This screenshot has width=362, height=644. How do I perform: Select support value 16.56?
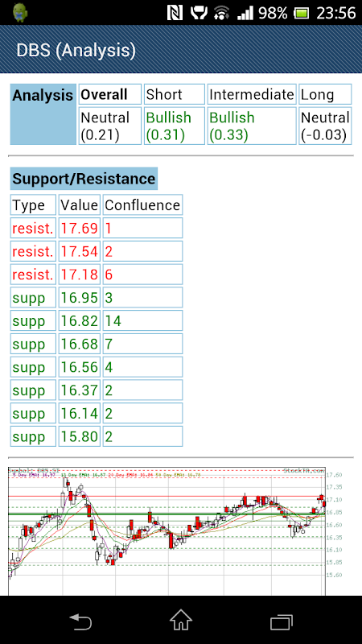point(80,366)
